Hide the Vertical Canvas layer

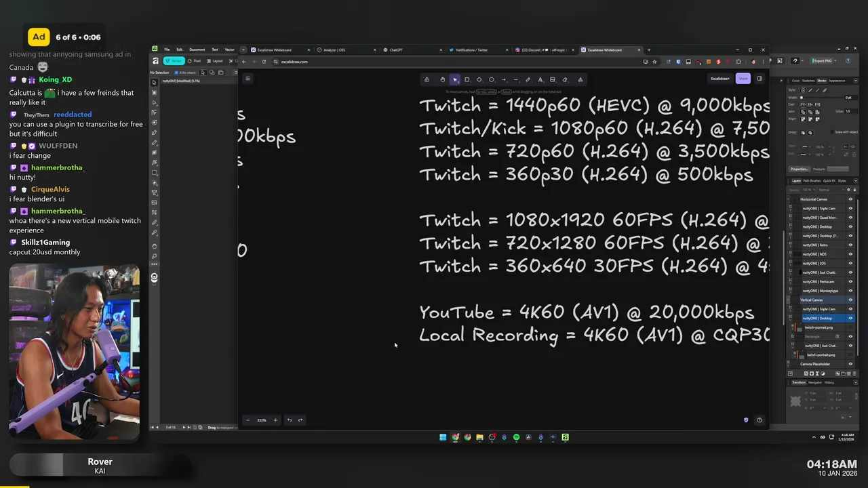[x=850, y=300]
